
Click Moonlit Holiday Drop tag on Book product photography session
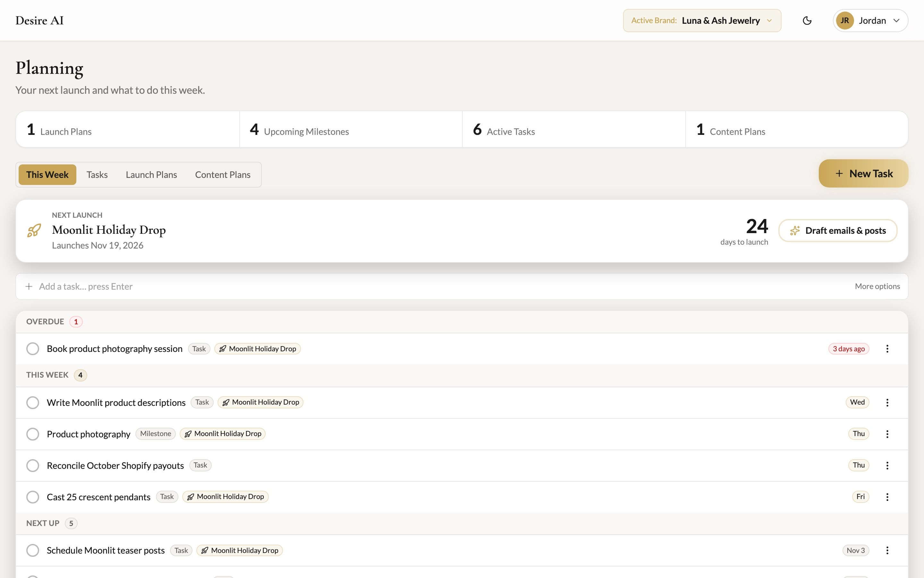tap(258, 349)
